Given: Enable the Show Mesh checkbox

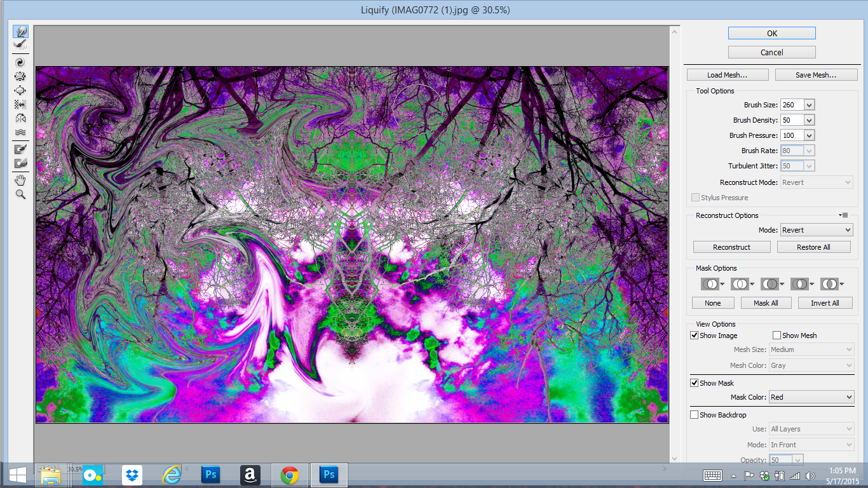Looking at the screenshot, I should click(x=776, y=335).
